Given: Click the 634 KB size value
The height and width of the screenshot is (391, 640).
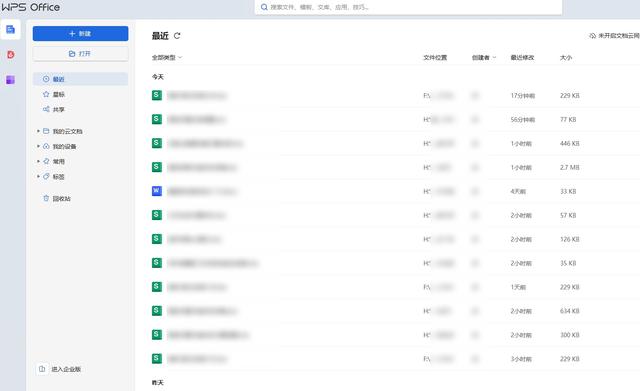Looking at the screenshot, I should pyautogui.click(x=570, y=311).
